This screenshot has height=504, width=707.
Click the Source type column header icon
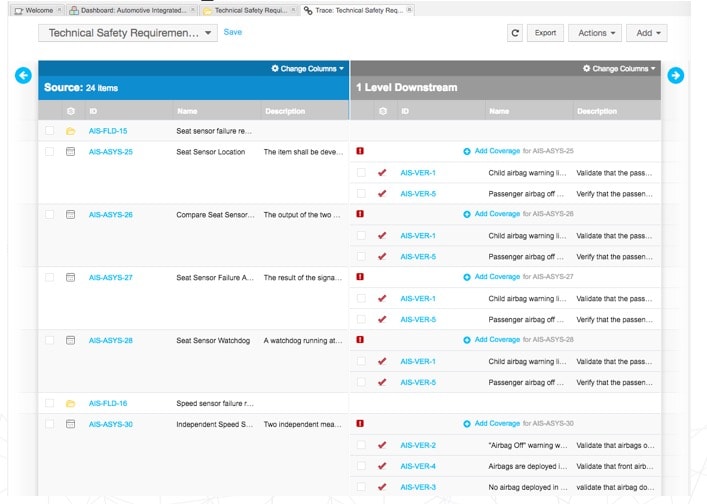pyautogui.click(x=70, y=111)
